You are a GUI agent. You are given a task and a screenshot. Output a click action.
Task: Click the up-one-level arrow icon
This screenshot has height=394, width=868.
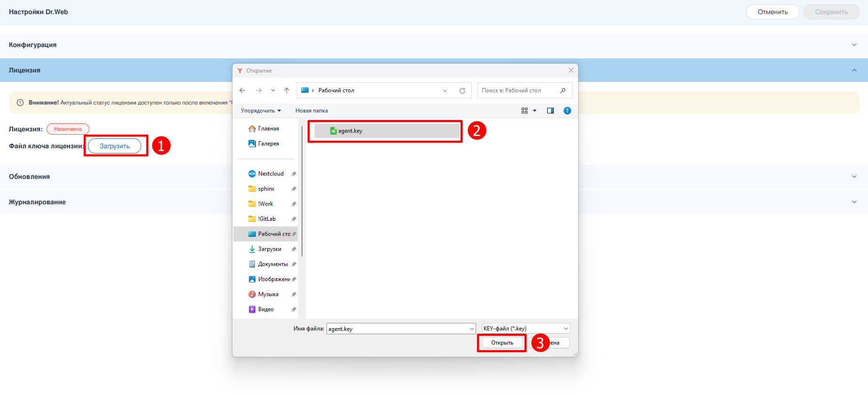287,90
